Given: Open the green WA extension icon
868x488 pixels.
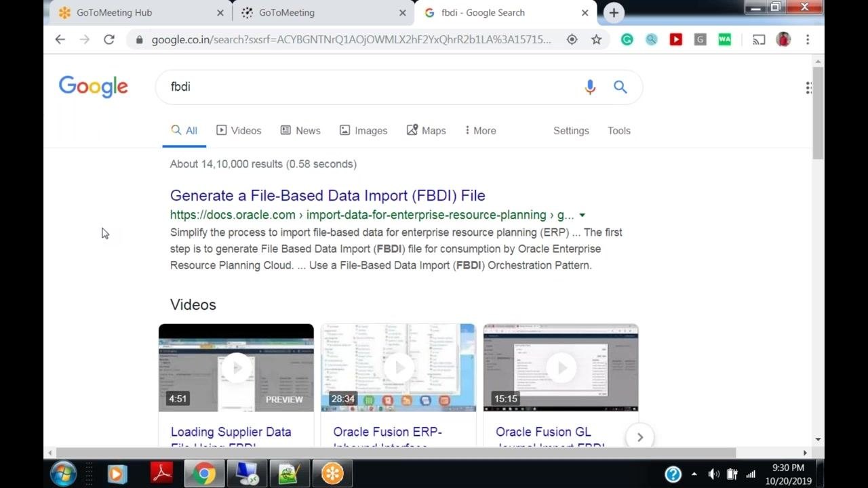Looking at the screenshot, I should pos(724,40).
